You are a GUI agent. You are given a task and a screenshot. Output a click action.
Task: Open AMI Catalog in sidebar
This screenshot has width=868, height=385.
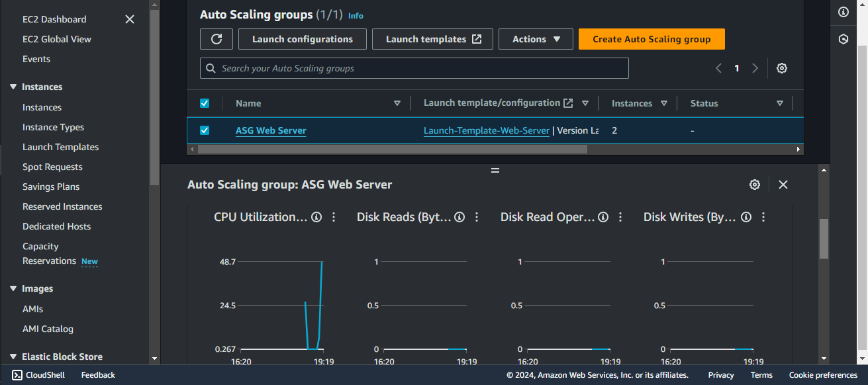pyautogui.click(x=48, y=329)
